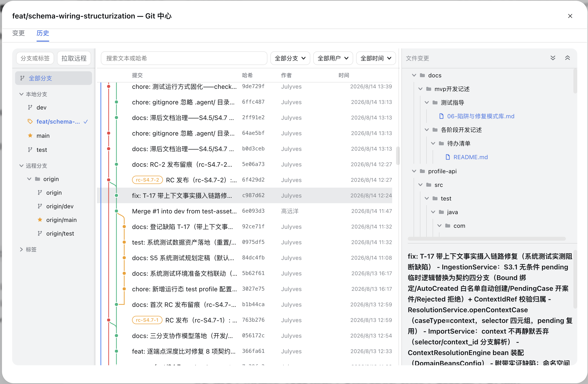The image size is (588, 384).
Task: Click the mvp开发记述 folder icon
Action: 429,89
